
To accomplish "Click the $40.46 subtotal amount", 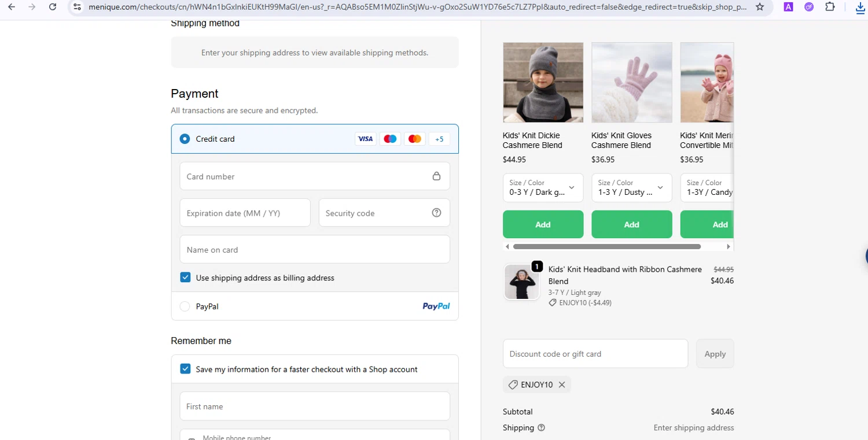I will [722, 412].
